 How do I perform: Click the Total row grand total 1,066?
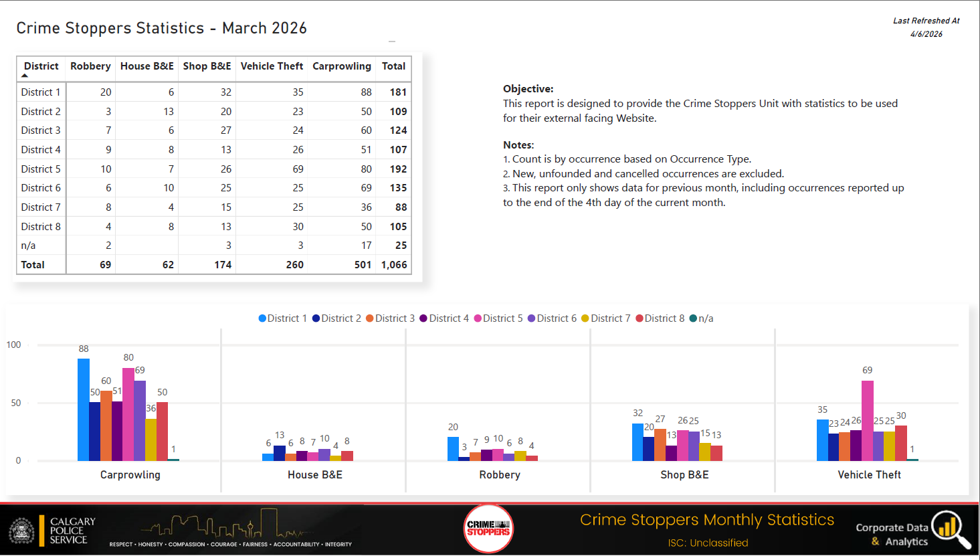point(394,265)
